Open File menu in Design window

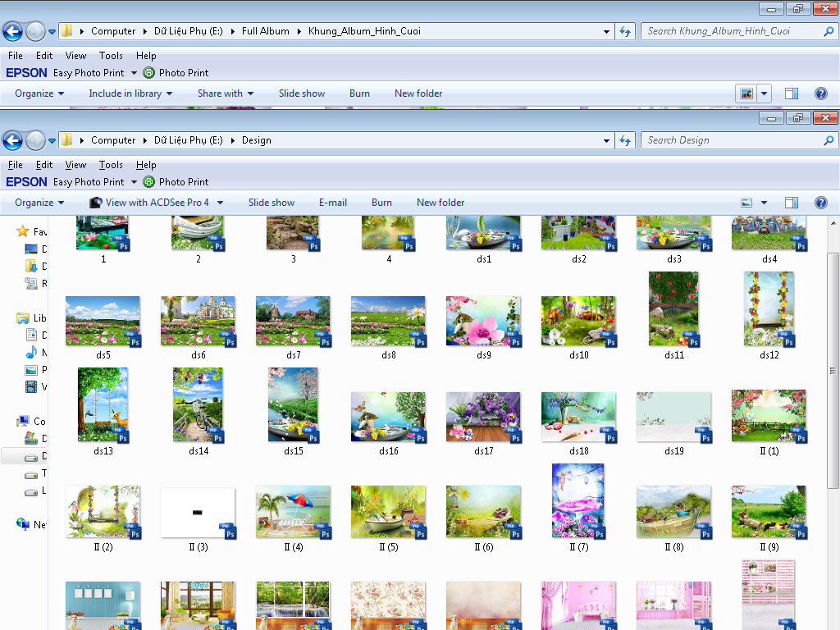coord(16,165)
